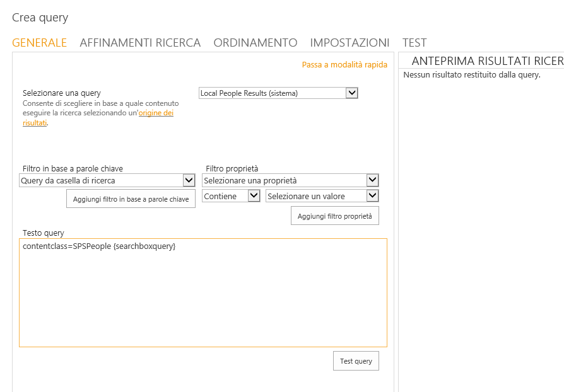Click the 'ANTEPRIMA RISULTATI RICER' panel header
564x392 pixels.
click(x=488, y=61)
